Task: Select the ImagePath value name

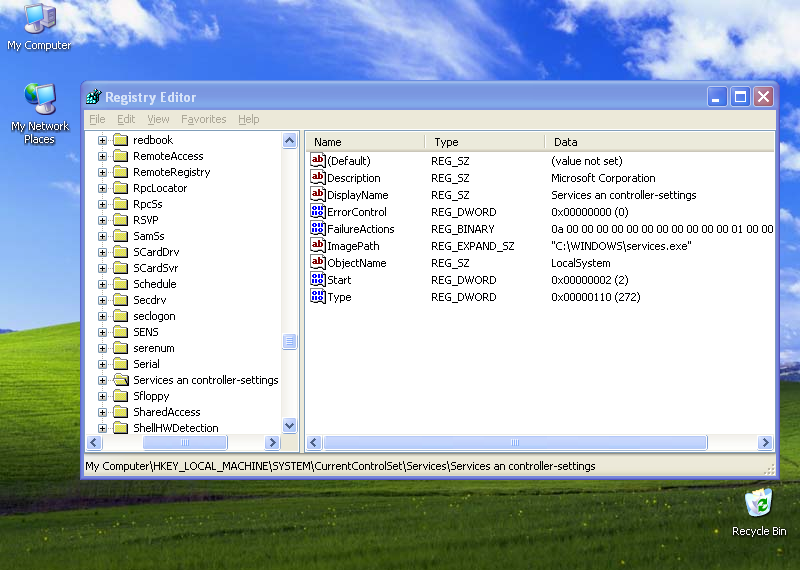Action: (x=353, y=246)
